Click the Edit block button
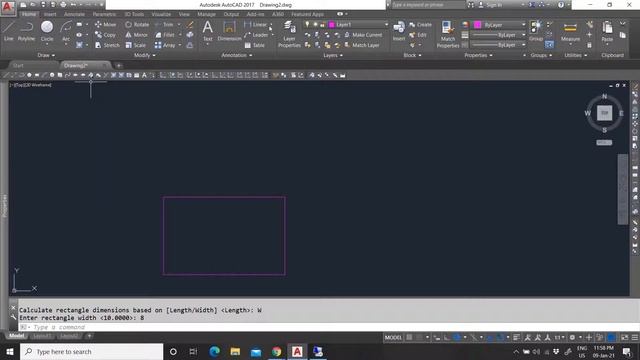 [418, 35]
